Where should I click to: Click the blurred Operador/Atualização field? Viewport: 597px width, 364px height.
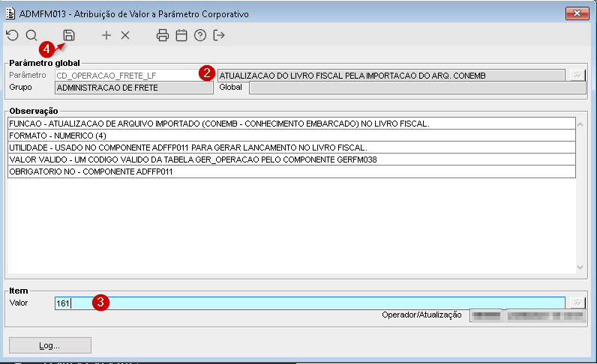click(527, 315)
